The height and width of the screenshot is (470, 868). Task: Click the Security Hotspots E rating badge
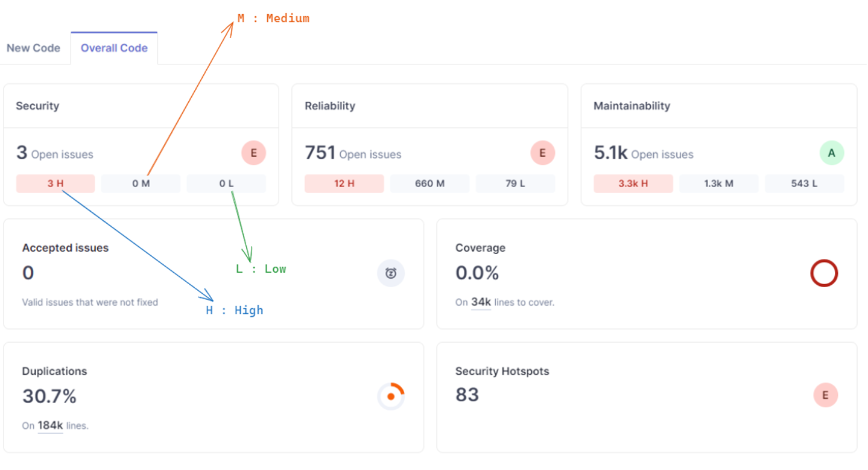pos(825,395)
